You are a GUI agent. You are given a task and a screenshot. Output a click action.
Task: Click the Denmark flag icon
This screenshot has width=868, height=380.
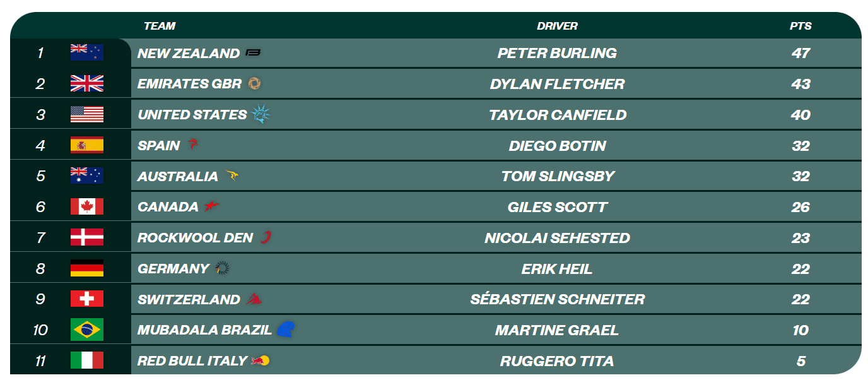coord(87,238)
